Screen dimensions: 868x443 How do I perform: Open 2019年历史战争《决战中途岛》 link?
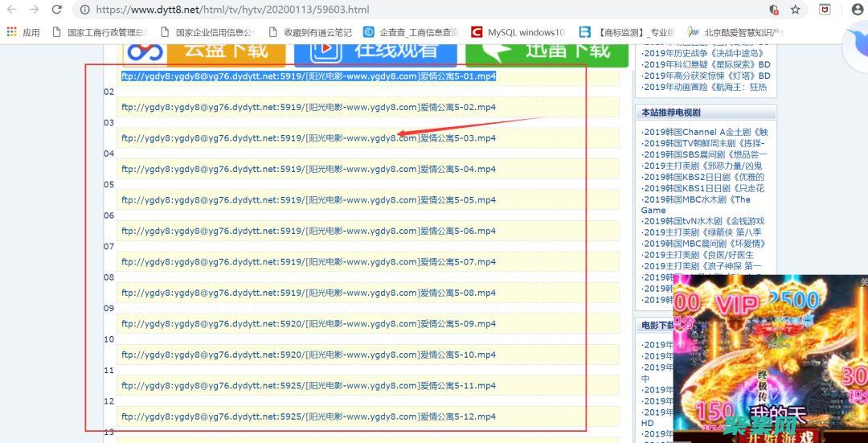(x=704, y=54)
